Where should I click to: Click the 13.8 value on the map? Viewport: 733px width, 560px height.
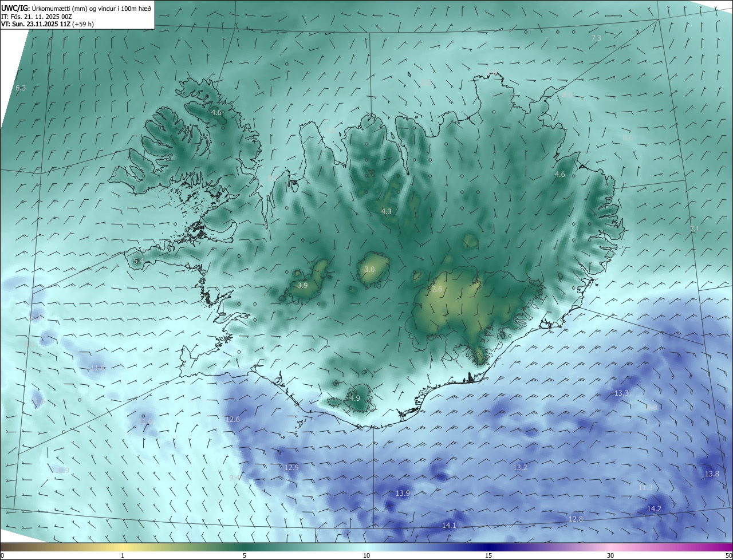[x=712, y=474]
